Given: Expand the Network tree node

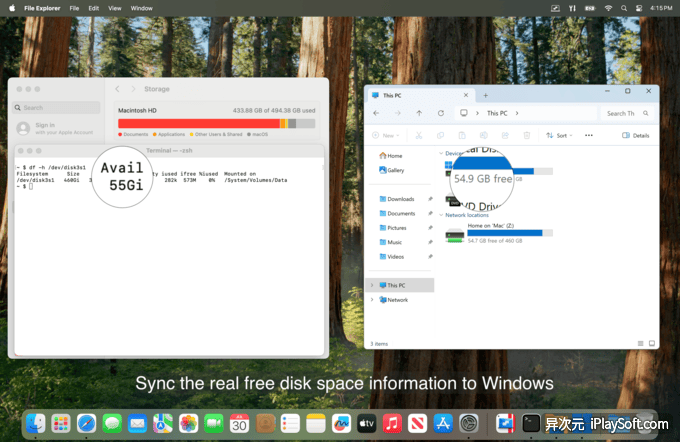Looking at the screenshot, I should pos(372,300).
